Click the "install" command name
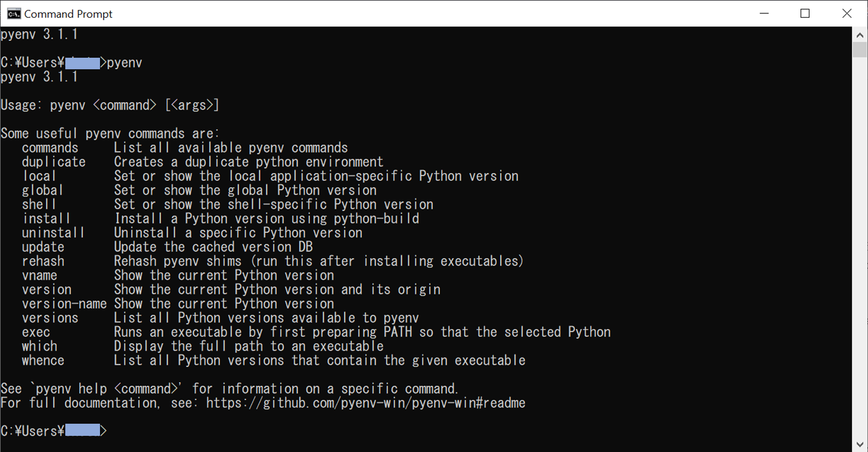868x452 pixels. pyautogui.click(x=46, y=219)
